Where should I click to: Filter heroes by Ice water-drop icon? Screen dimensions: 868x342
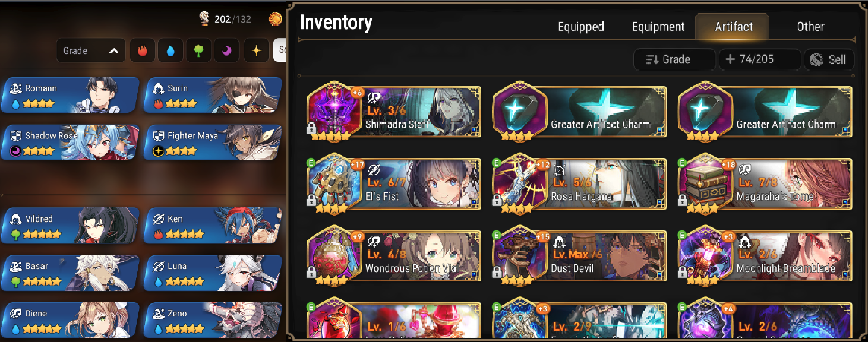coord(171,50)
